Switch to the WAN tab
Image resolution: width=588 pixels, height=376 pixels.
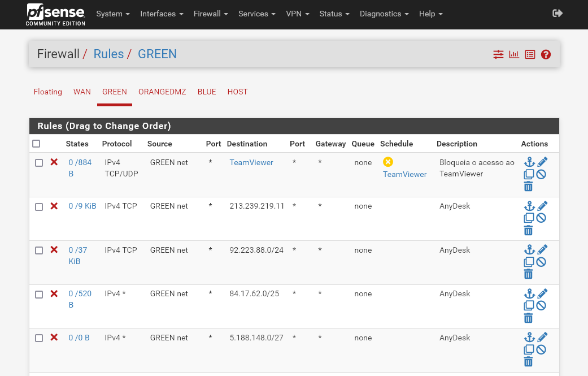pos(82,92)
